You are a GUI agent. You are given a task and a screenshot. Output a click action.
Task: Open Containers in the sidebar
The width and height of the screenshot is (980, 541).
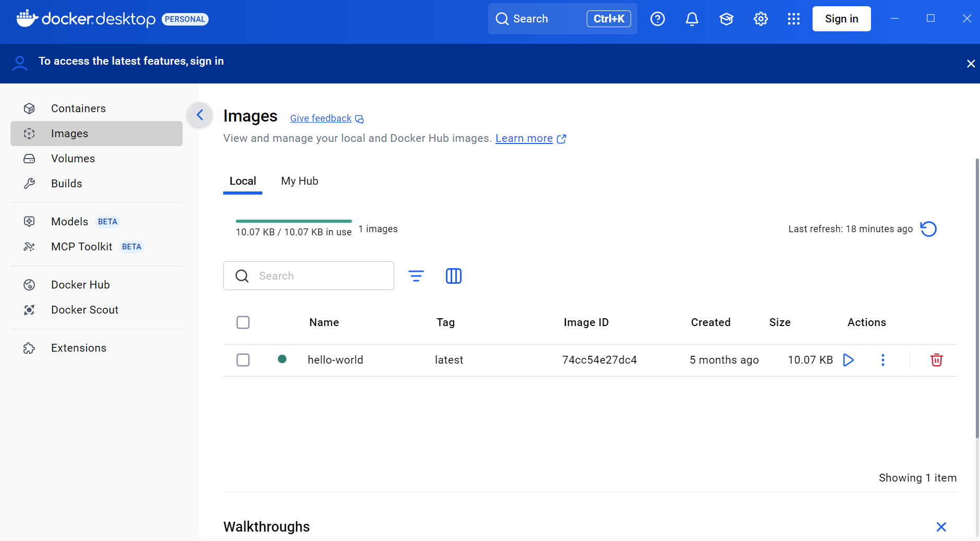click(96, 109)
